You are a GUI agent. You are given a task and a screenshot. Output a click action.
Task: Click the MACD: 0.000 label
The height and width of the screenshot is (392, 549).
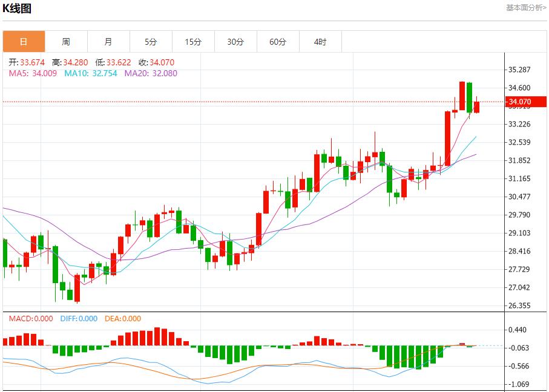pos(30,319)
